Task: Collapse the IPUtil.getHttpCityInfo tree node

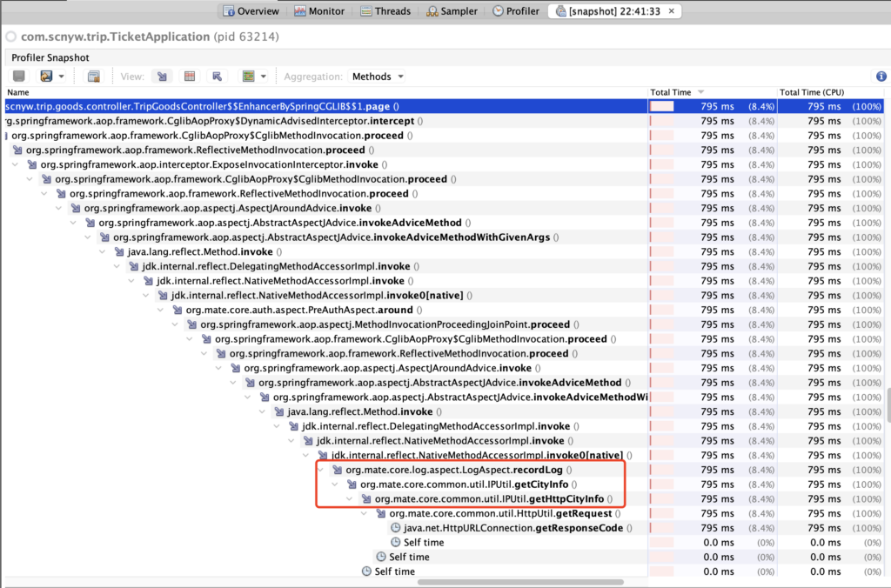Action: pos(352,499)
